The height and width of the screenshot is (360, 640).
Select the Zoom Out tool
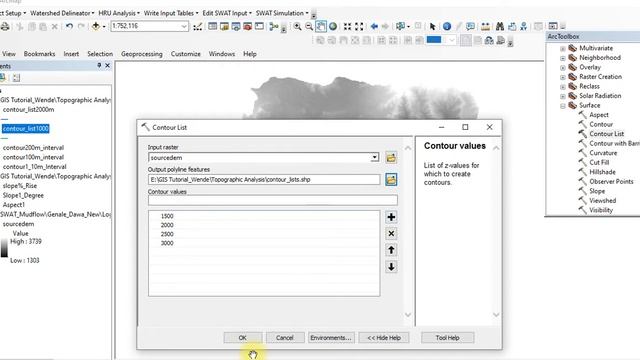[x=309, y=27]
